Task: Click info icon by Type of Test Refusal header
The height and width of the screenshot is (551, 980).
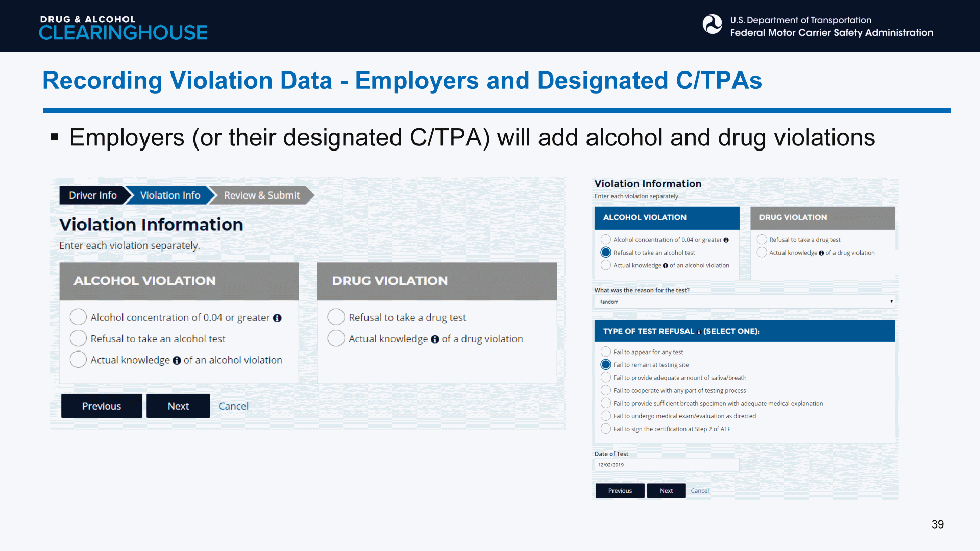Action: pos(699,332)
